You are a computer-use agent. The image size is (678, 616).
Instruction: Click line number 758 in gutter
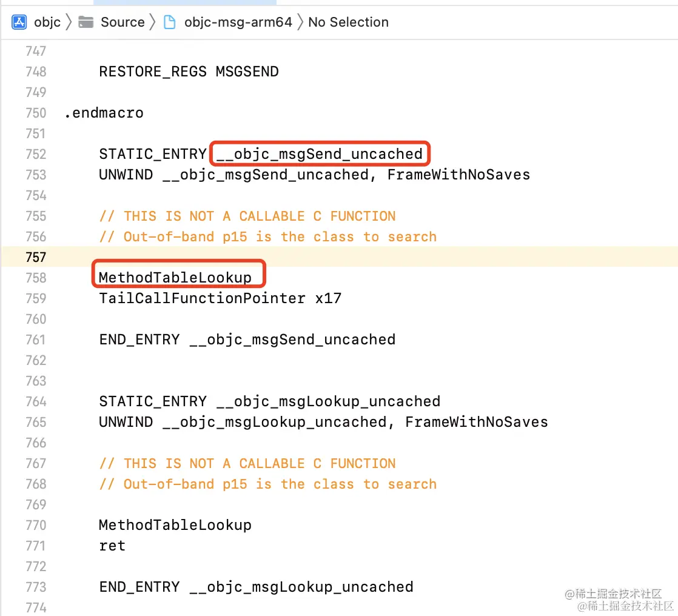36,278
